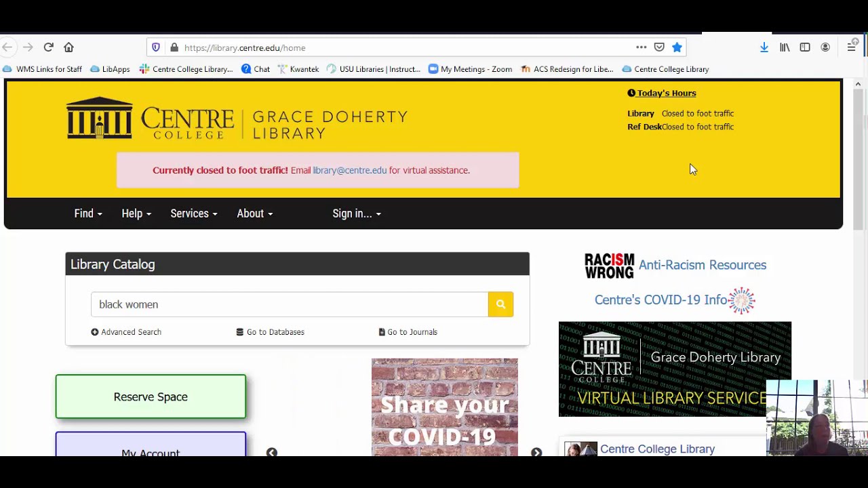Open the page actions three-dot menu
The image size is (868, 488).
[642, 47]
